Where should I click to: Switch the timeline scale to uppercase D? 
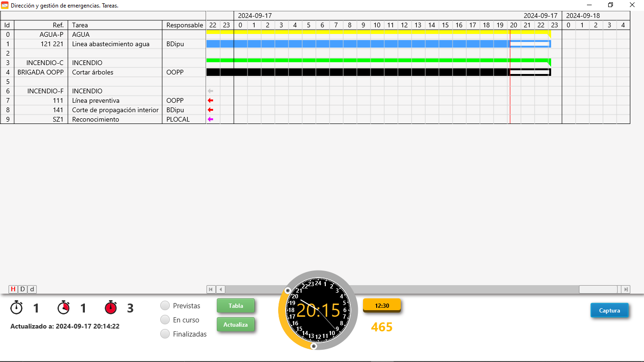click(x=22, y=289)
